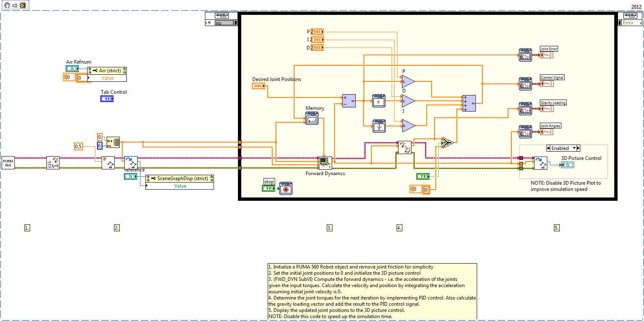Viewport: 644px width, 321px height.
Task: Select the Select (?) comparison function node
Action: (448, 143)
